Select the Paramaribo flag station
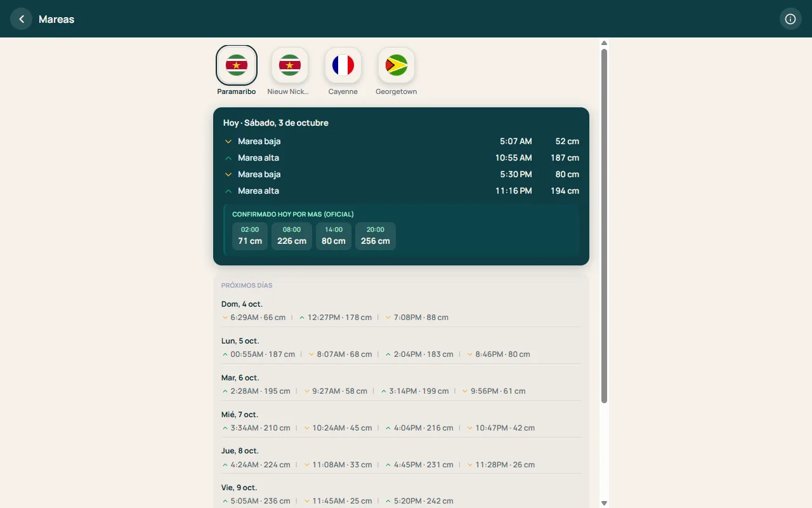This screenshot has height=508, width=812. tap(237, 65)
